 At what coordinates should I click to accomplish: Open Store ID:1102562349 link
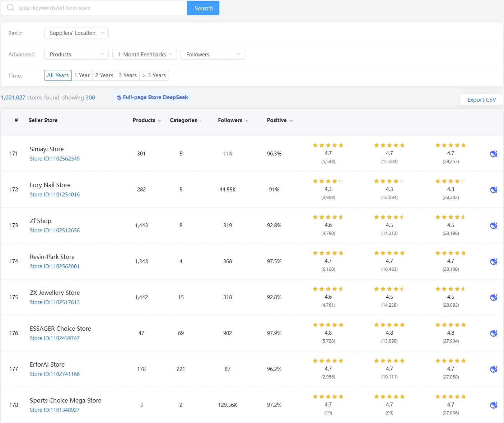pos(55,158)
